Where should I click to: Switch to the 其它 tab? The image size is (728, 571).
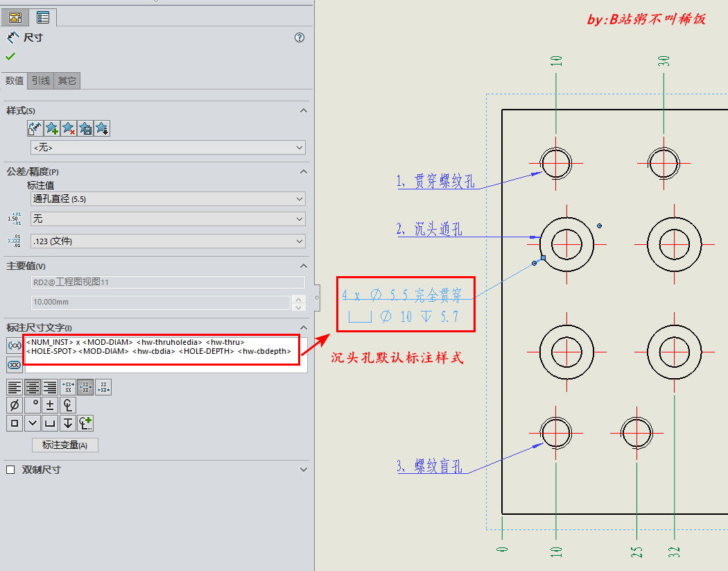[x=67, y=81]
